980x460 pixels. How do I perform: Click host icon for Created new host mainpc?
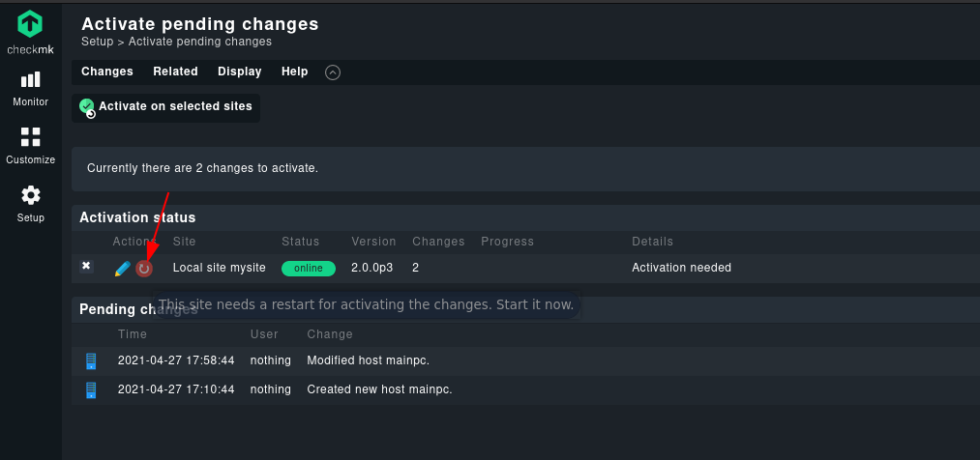(91, 390)
